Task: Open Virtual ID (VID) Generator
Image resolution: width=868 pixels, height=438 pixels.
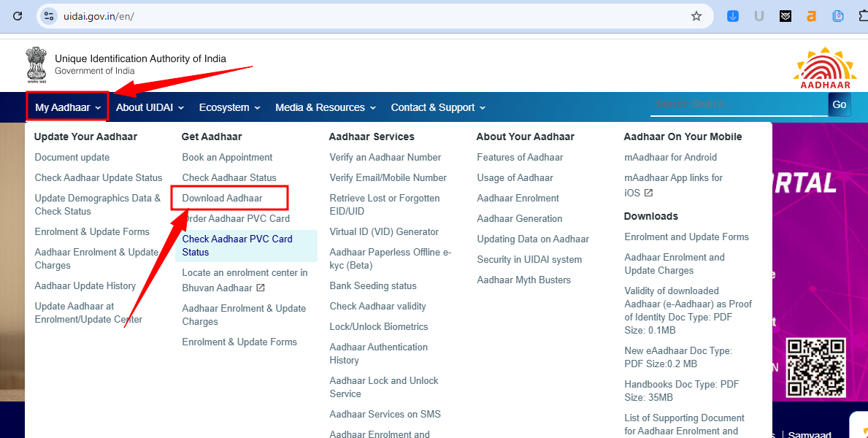Action: pyautogui.click(x=384, y=232)
